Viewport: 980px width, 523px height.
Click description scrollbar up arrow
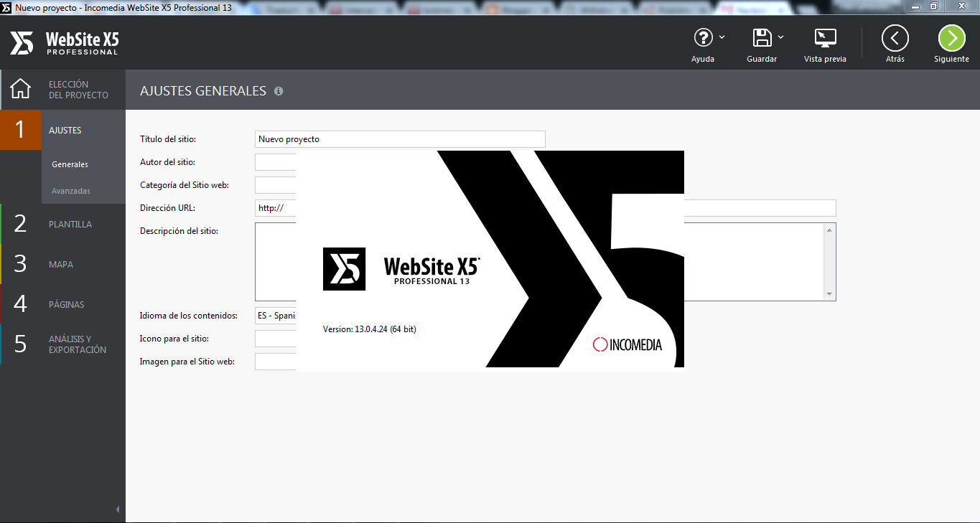click(830, 230)
